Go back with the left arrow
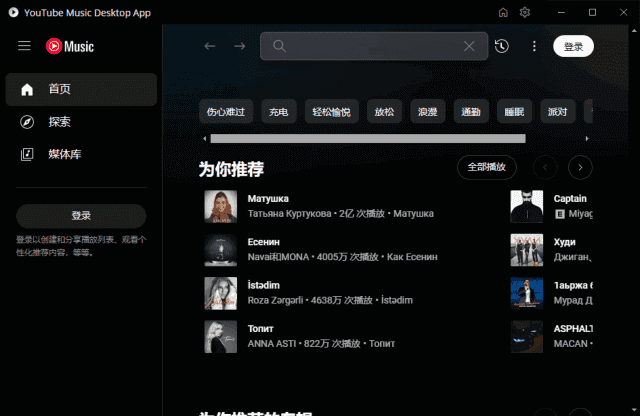 click(209, 46)
